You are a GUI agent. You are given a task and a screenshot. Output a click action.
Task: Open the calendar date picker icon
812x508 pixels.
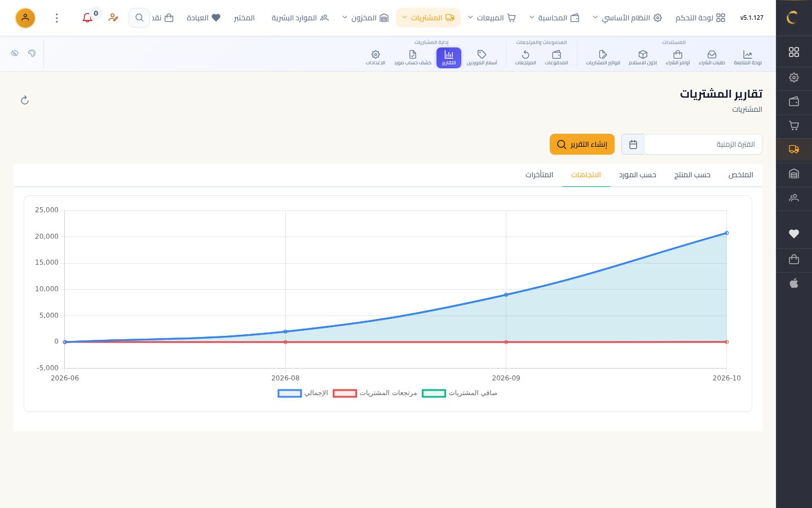[633, 144]
